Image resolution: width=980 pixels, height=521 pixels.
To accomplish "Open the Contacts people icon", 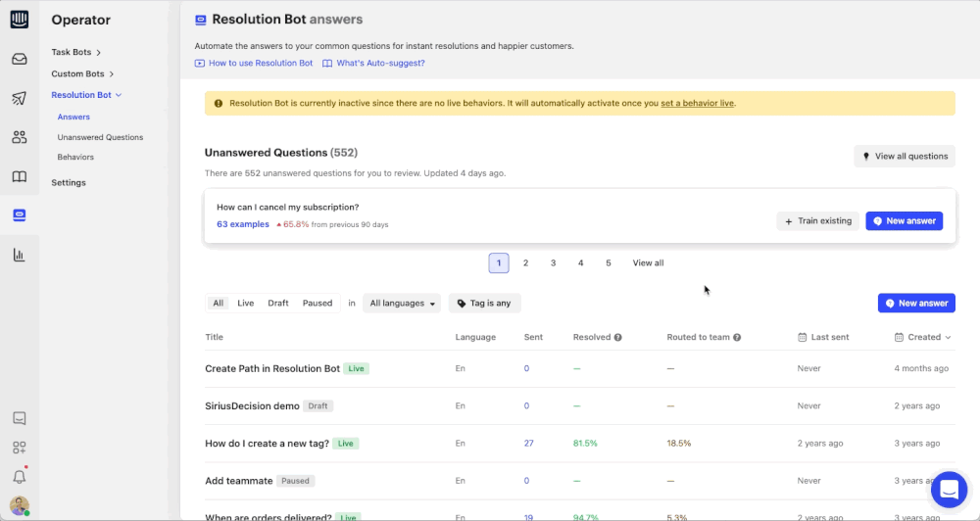I will click(x=19, y=137).
